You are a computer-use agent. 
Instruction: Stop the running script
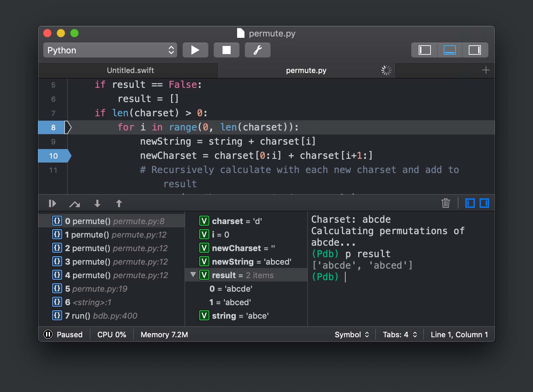(x=226, y=50)
